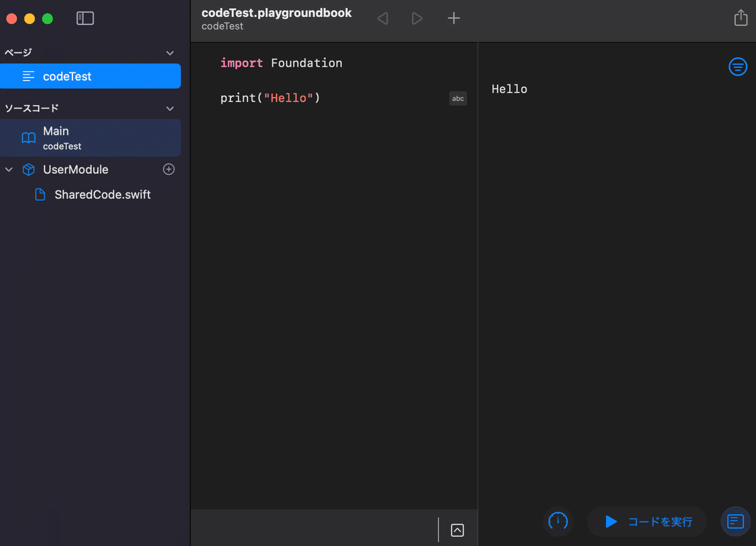Click the Main book icon

point(28,138)
